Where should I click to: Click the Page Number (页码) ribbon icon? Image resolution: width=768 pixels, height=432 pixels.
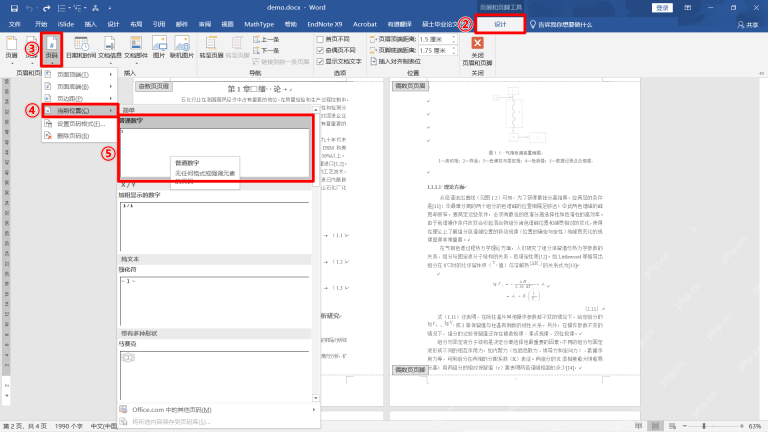51,48
